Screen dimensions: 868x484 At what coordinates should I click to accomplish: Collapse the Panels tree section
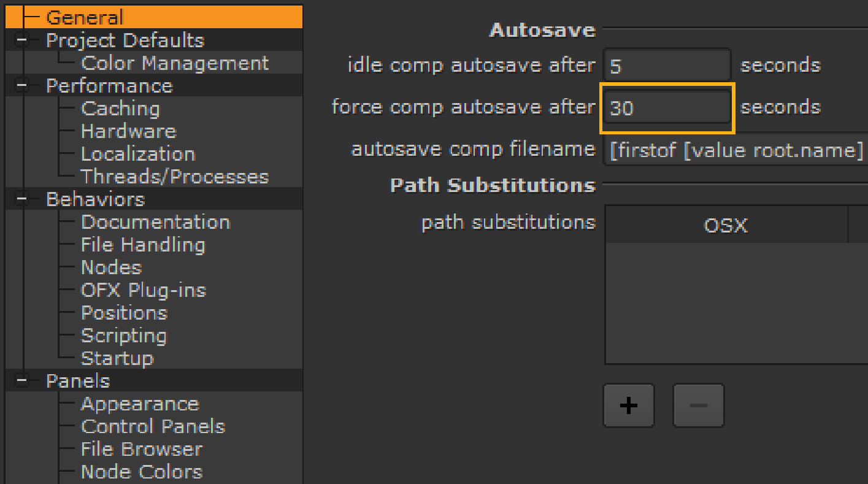[x=23, y=381]
